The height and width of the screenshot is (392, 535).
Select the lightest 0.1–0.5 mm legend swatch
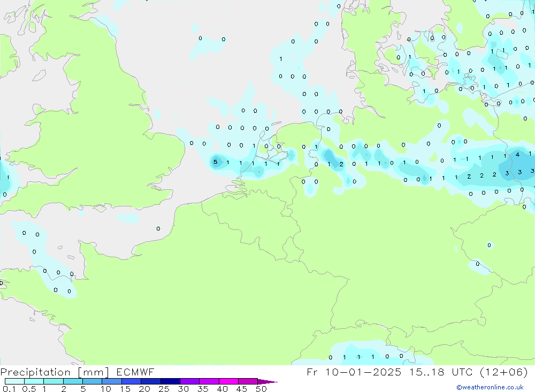14,381
